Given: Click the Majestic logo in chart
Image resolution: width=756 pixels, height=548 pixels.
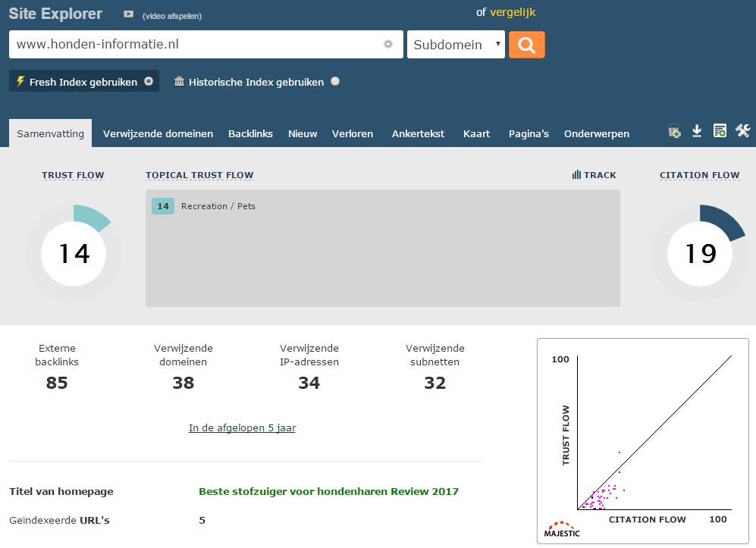Looking at the screenshot, I should 562,529.
